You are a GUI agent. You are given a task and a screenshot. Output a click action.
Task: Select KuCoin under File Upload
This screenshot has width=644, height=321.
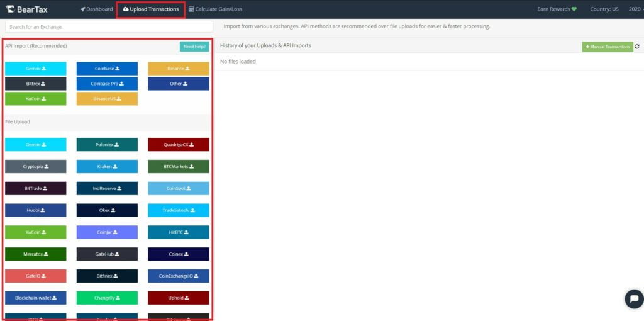tap(36, 232)
